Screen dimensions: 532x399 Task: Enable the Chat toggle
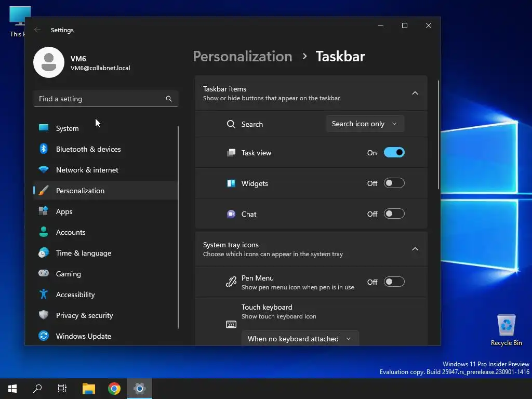394,214
